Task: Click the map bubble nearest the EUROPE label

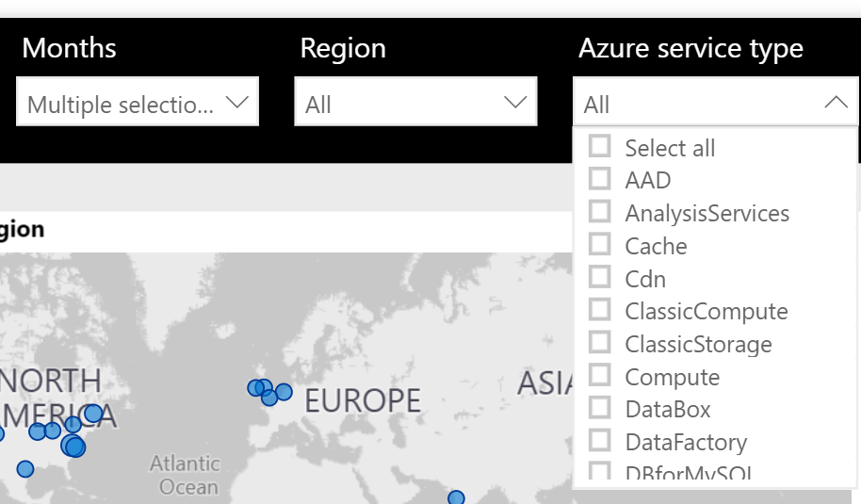Action: (x=284, y=392)
